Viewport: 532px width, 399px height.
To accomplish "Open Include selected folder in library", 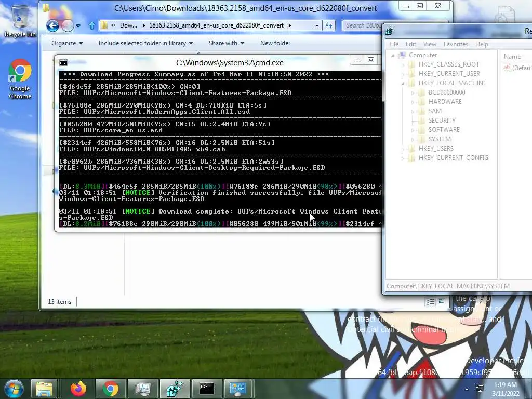I will point(145,43).
